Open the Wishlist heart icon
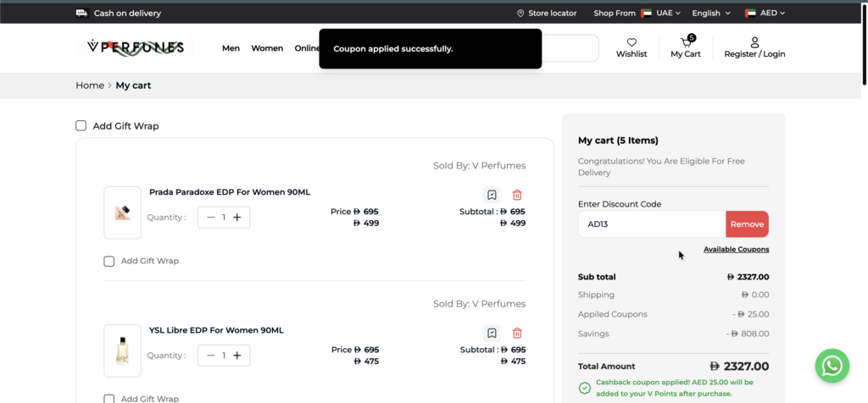Screen dimensions: 868x403 [632, 42]
